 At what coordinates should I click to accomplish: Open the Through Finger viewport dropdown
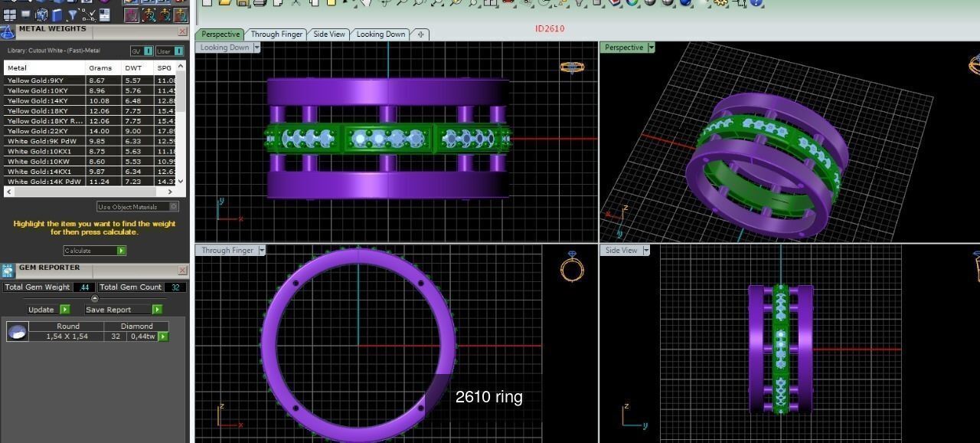261,250
